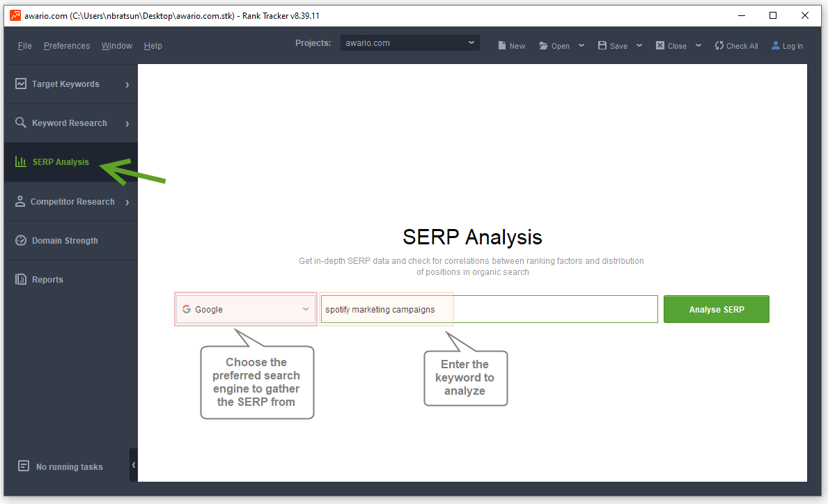This screenshot has width=828, height=504.
Task: Click the Google logo in search engine selector
Action: 187,309
